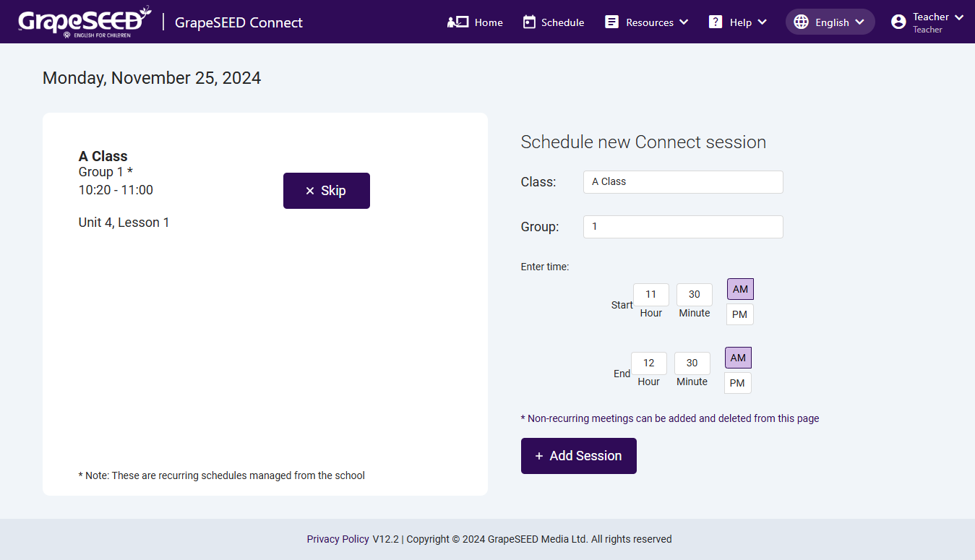Open the Privacy Policy link

click(x=338, y=539)
